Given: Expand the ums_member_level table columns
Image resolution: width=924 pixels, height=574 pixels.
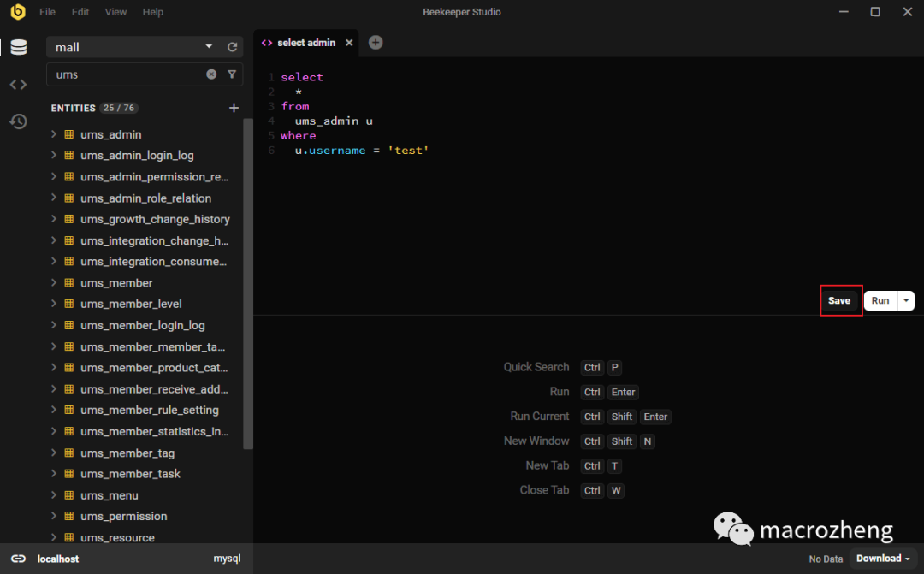Looking at the screenshot, I should [x=54, y=304].
